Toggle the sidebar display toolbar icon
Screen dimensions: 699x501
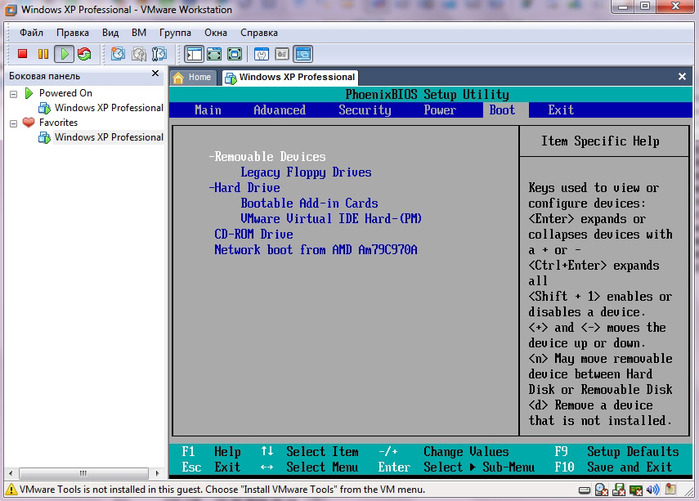[194, 54]
